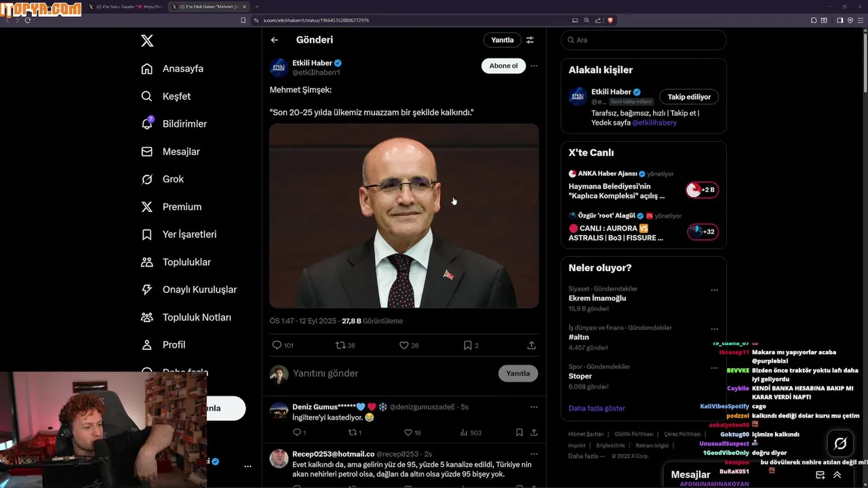Open the #altın trend
868x488 pixels.
[x=578, y=337]
